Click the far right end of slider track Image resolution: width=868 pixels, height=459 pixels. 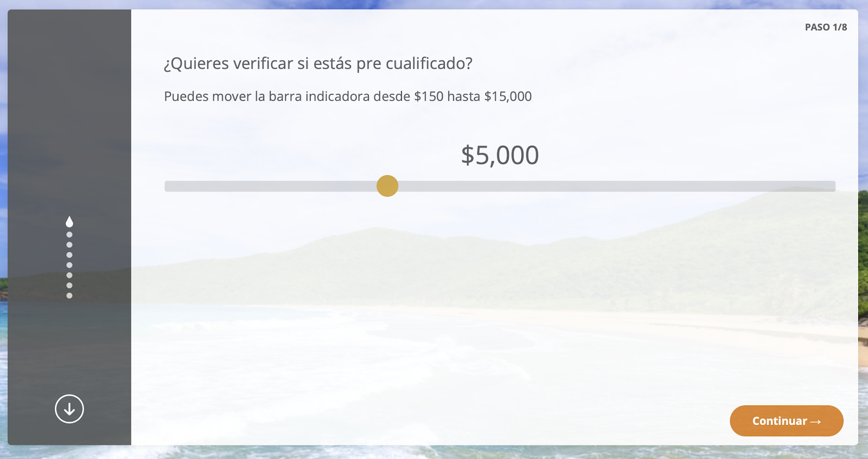tap(833, 186)
